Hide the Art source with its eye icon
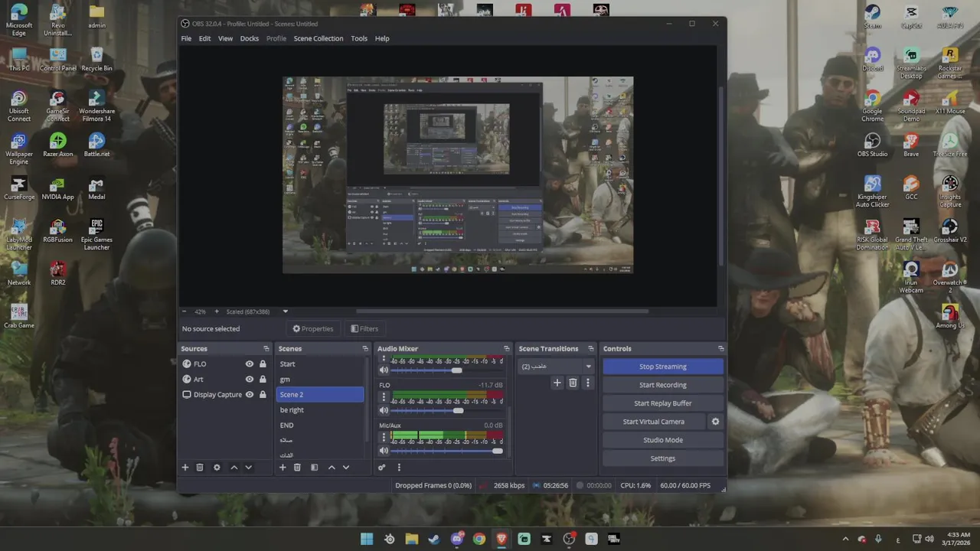 (249, 380)
